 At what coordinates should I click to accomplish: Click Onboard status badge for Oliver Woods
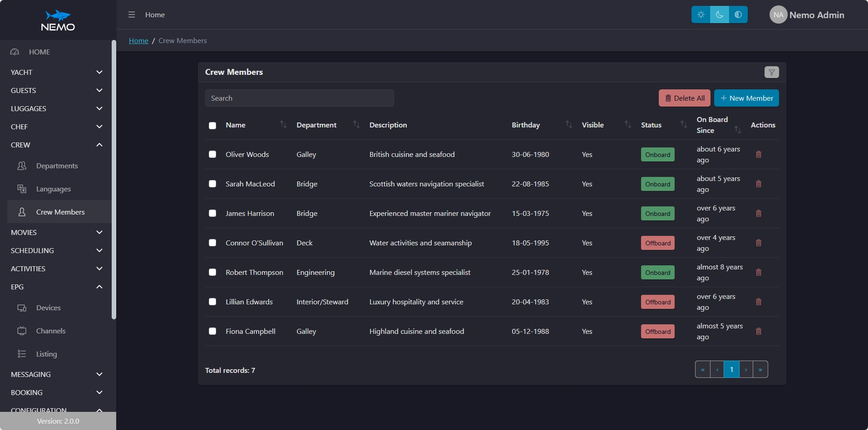coord(658,154)
